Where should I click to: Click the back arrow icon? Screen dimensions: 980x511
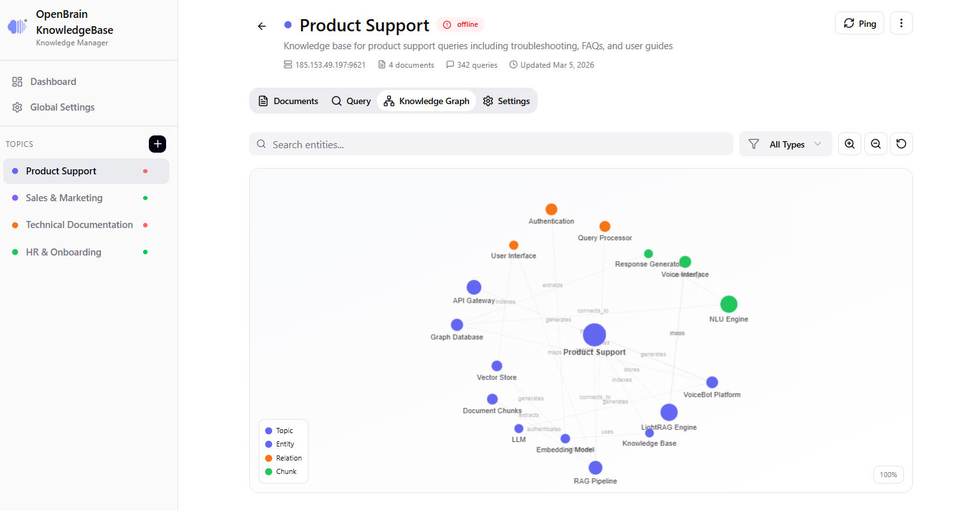click(x=262, y=26)
